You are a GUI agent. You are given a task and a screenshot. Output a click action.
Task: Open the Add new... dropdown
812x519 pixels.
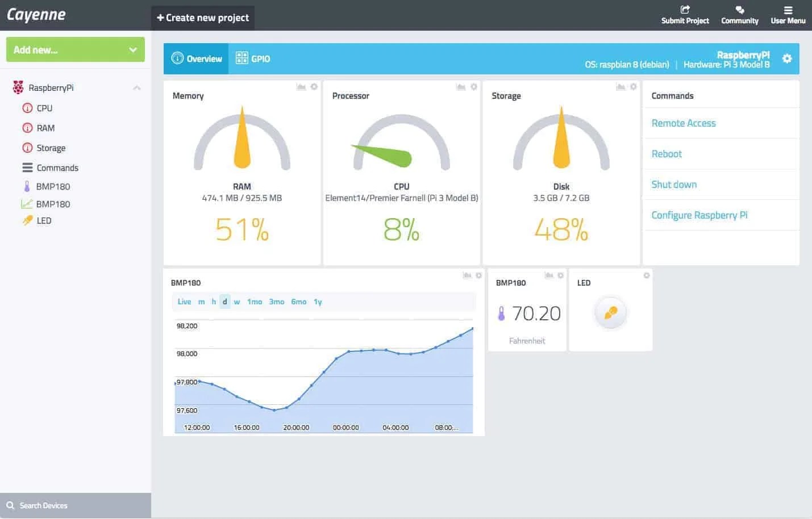coord(76,49)
